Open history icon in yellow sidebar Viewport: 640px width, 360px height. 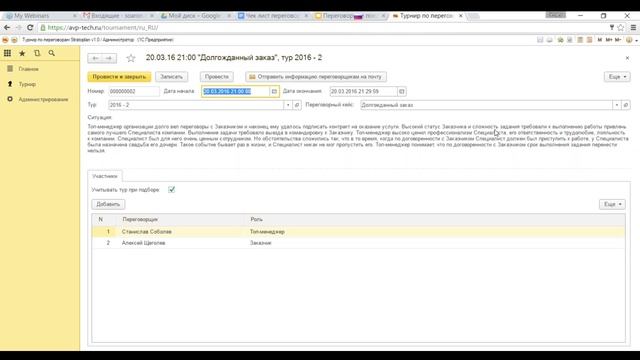click(37, 53)
